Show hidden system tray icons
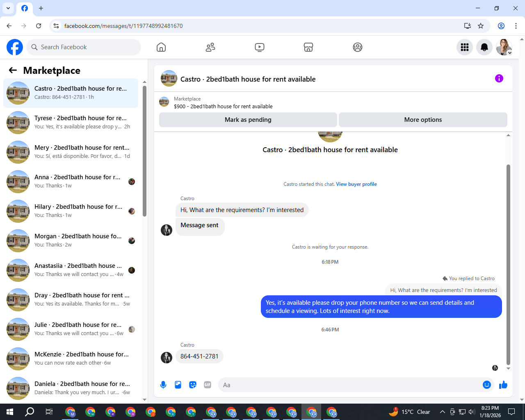The height and width of the screenshot is (420, 525). point(442,412)
